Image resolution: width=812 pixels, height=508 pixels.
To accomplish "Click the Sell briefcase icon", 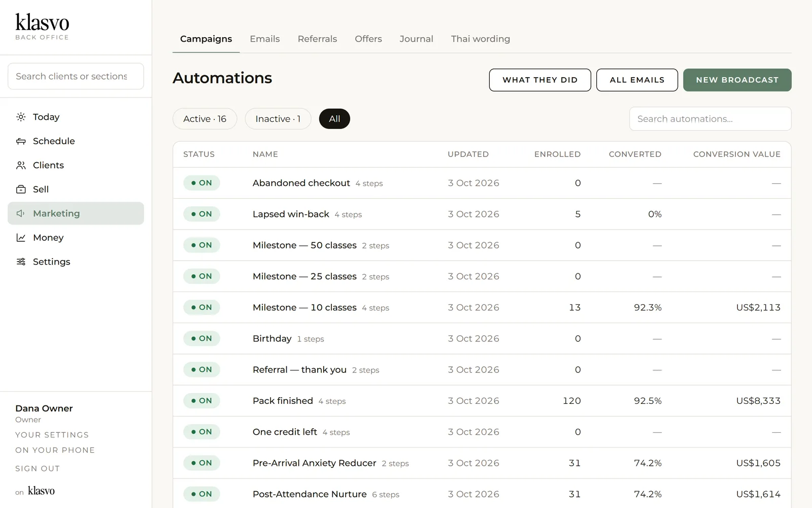I will pos(21,189).
